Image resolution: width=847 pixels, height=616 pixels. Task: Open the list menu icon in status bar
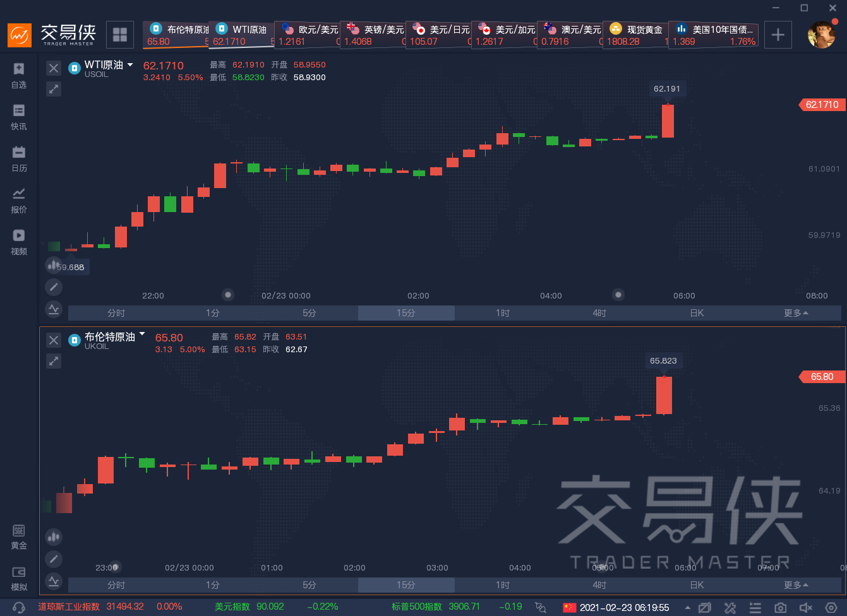point(755,607)
